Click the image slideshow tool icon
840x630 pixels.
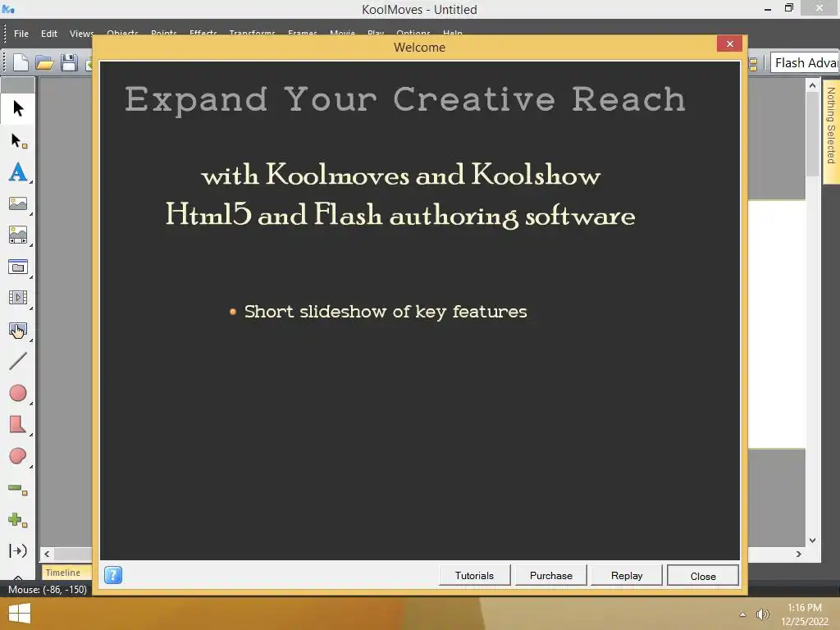coord(18,235)
